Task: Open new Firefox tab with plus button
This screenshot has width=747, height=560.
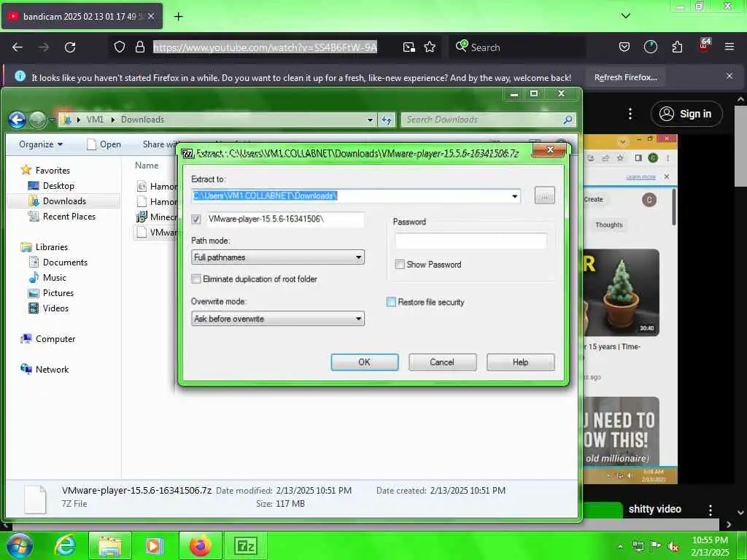Action: [x=178, y=17]
